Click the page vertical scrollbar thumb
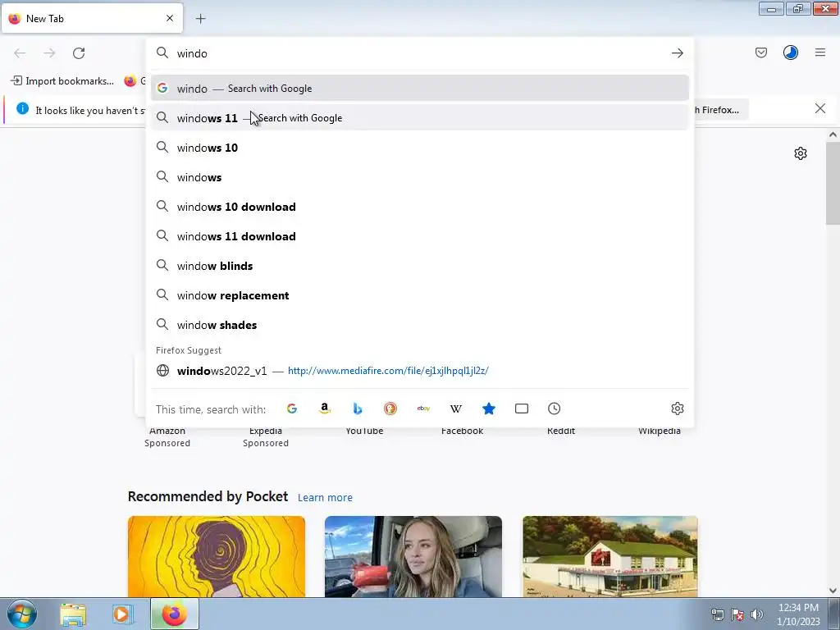The height and width of the screenshot is (630, 840). point(833,184)
